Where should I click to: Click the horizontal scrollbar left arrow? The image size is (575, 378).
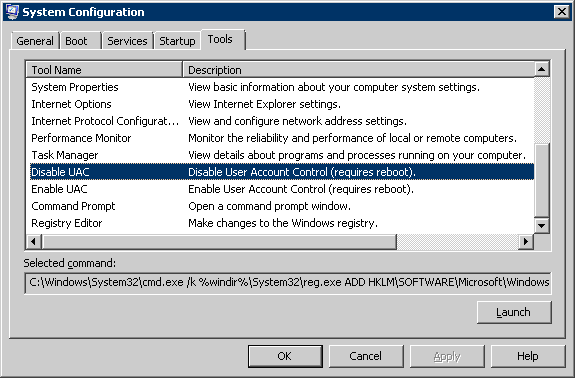(x=33, y=241)
